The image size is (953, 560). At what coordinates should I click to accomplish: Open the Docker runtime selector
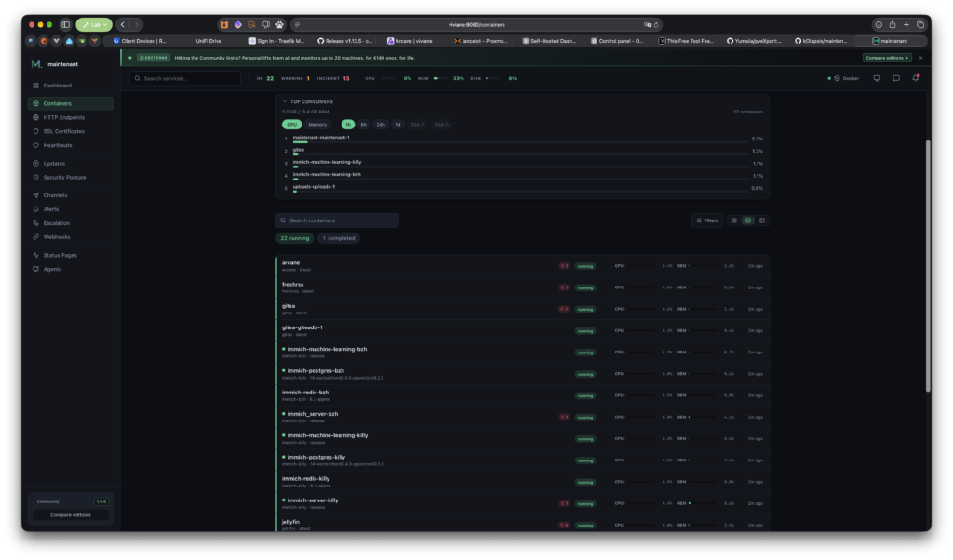click(x=843, y=78)
